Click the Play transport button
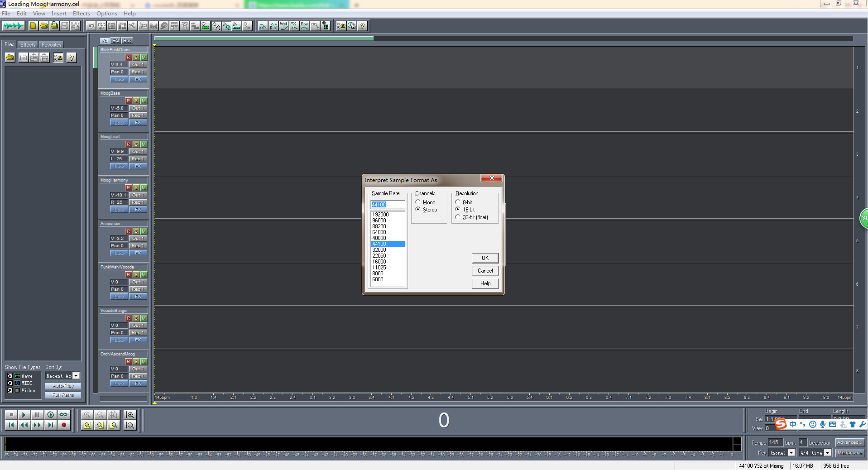Image resolution: width=868 pixels, height=470 pixels. pos(24,414)
